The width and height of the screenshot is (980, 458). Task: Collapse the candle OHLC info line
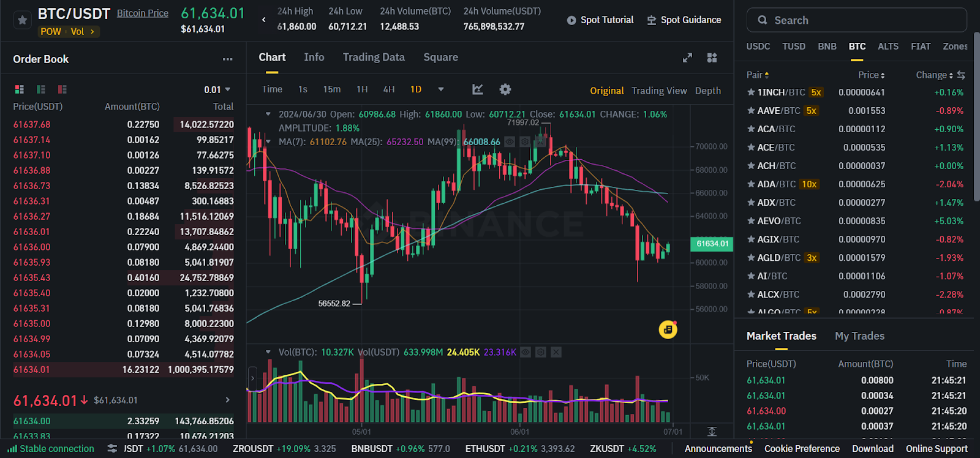tap(268, 114)
